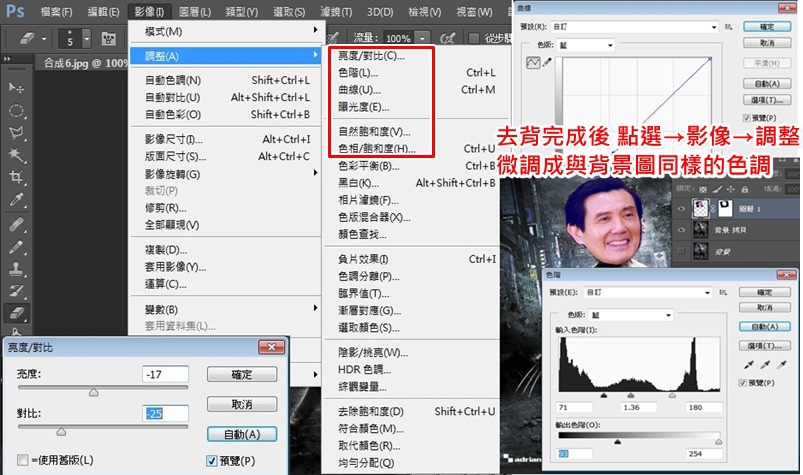Click the 對比 contrast slider handle

[61, 431]
